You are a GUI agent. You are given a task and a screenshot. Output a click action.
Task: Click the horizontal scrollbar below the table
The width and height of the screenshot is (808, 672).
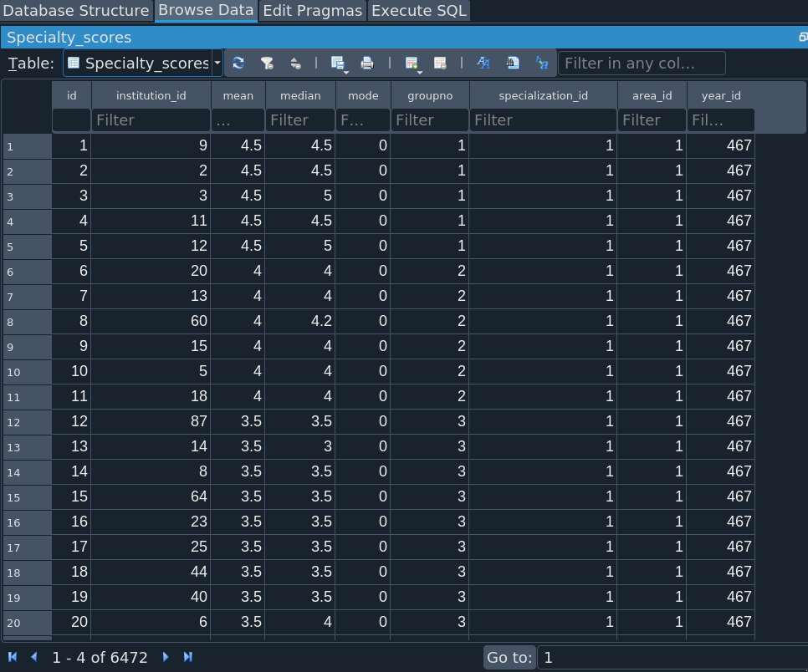point(401,639)
